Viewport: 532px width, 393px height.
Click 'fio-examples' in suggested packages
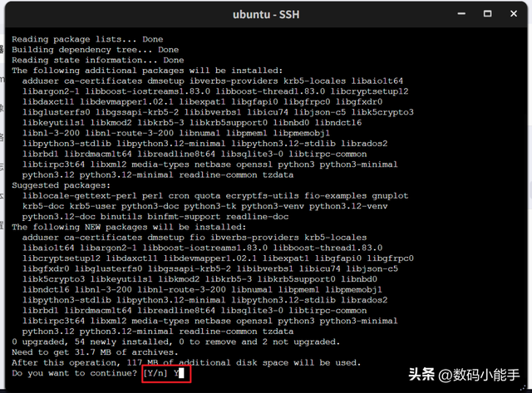tap(336, 196)
